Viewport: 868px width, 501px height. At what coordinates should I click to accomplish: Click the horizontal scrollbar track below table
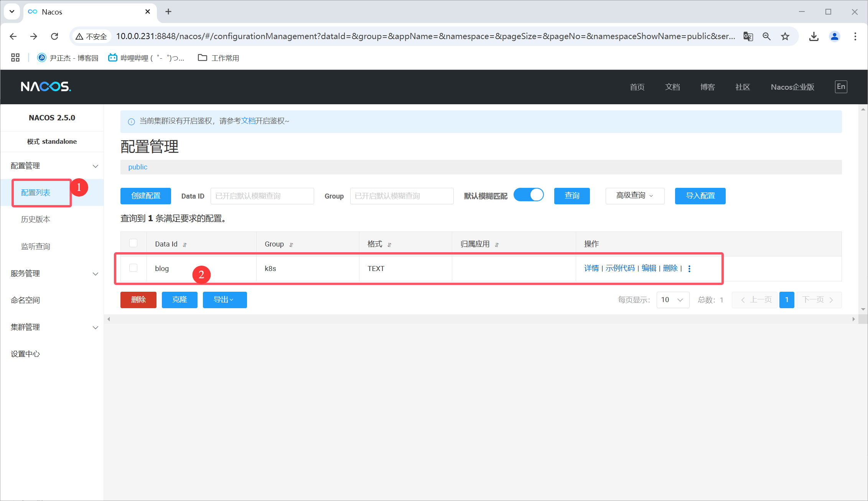479,319
